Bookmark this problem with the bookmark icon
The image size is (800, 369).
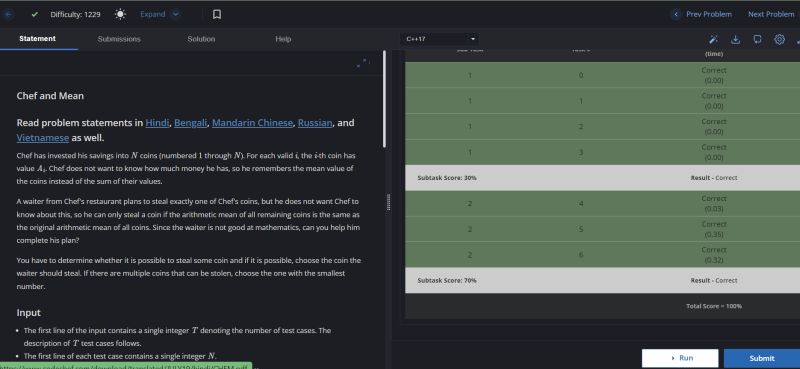pyautogui.click(x=217, y=14)
